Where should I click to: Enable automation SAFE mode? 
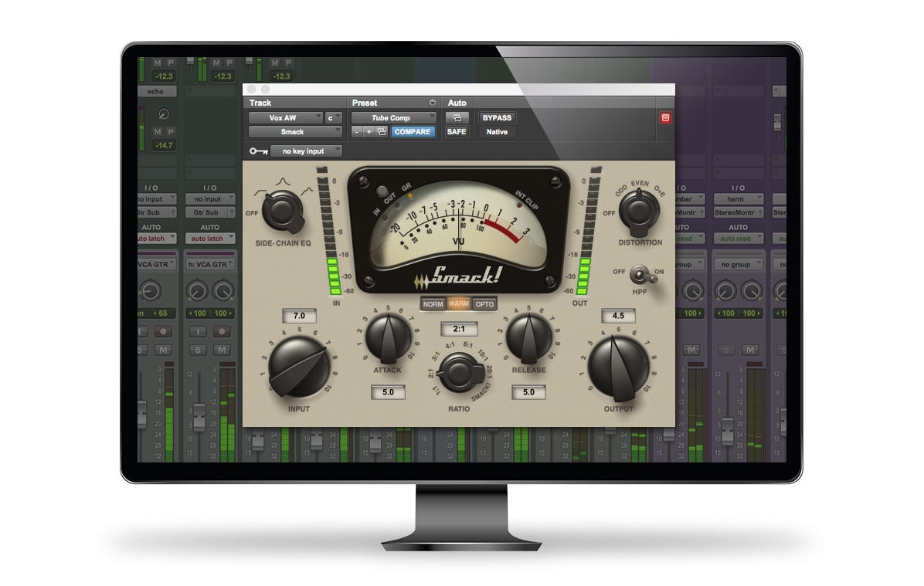click(457, 132)
